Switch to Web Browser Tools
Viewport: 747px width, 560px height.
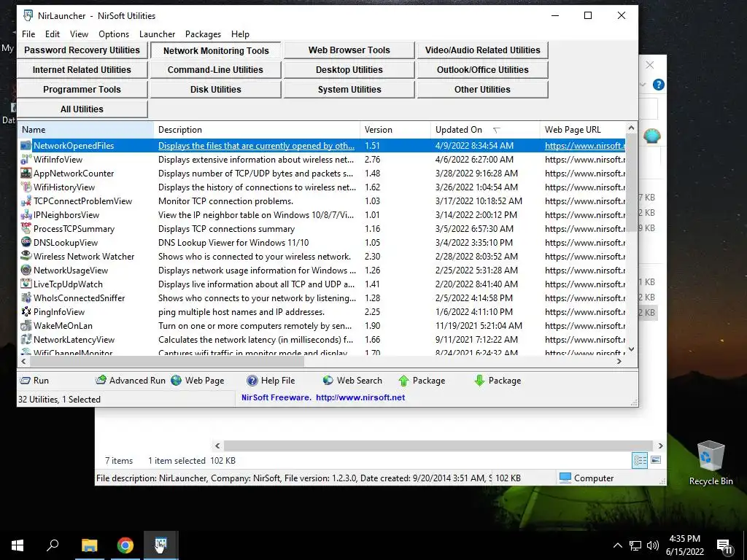coord(349,50)
